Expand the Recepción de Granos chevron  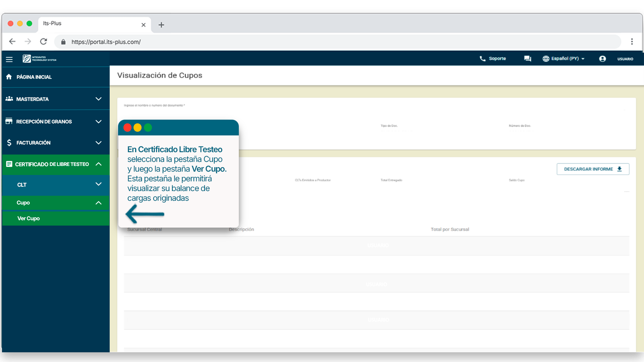[x=98, y=121]
